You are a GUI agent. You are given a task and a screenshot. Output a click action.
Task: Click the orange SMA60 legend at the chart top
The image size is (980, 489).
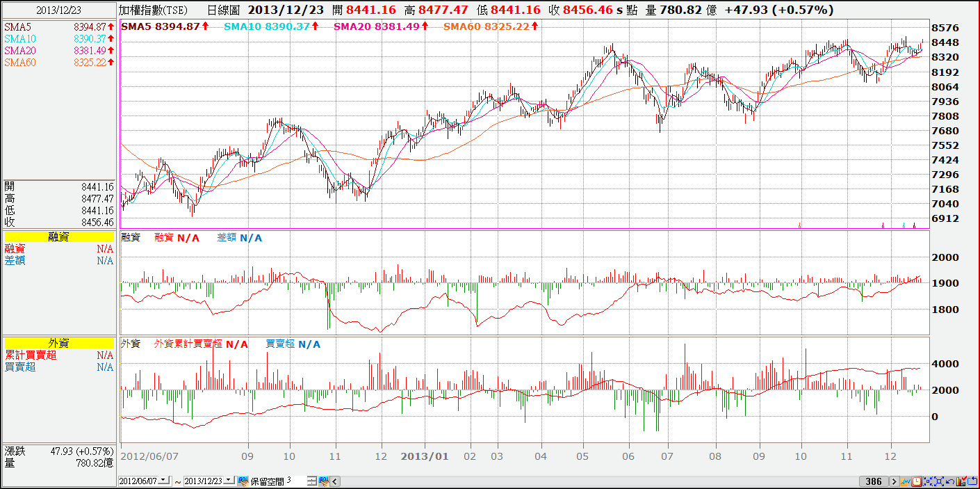[491, 26]
